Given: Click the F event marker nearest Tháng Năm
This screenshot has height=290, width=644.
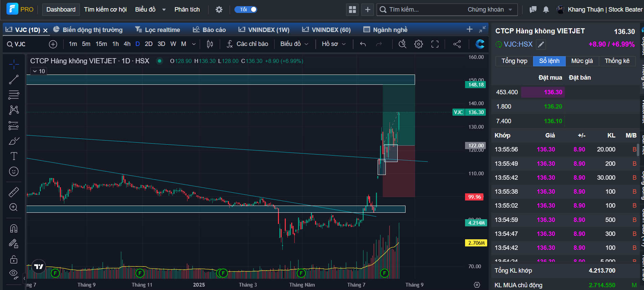Looking at the screenshot, I should coord(301,273).
